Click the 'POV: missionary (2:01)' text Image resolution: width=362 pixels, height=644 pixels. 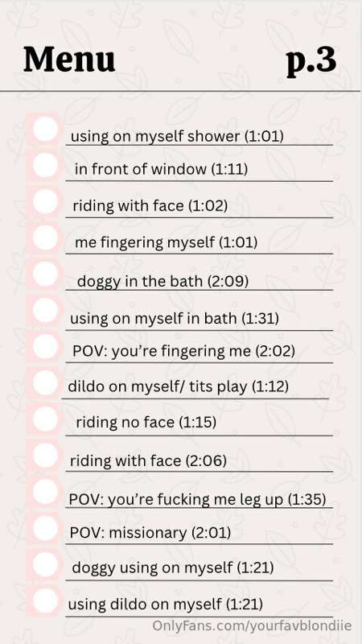tap(150, 533)
